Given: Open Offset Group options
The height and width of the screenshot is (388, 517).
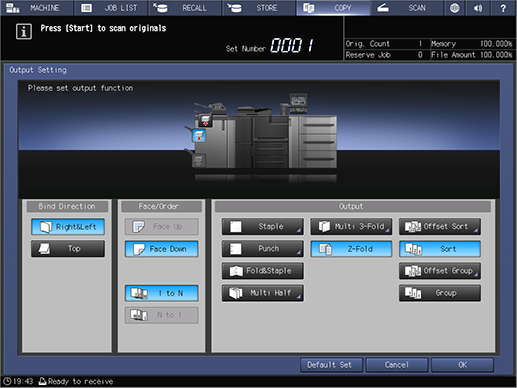Looking at the screenshot, I should tap(440, 271).
